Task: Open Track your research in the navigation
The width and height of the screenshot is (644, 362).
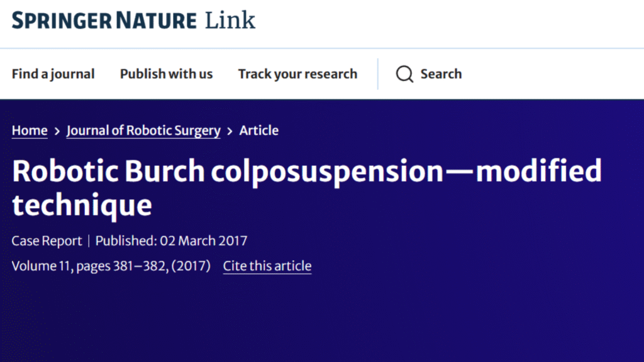Action: click(x=297, y=74)
